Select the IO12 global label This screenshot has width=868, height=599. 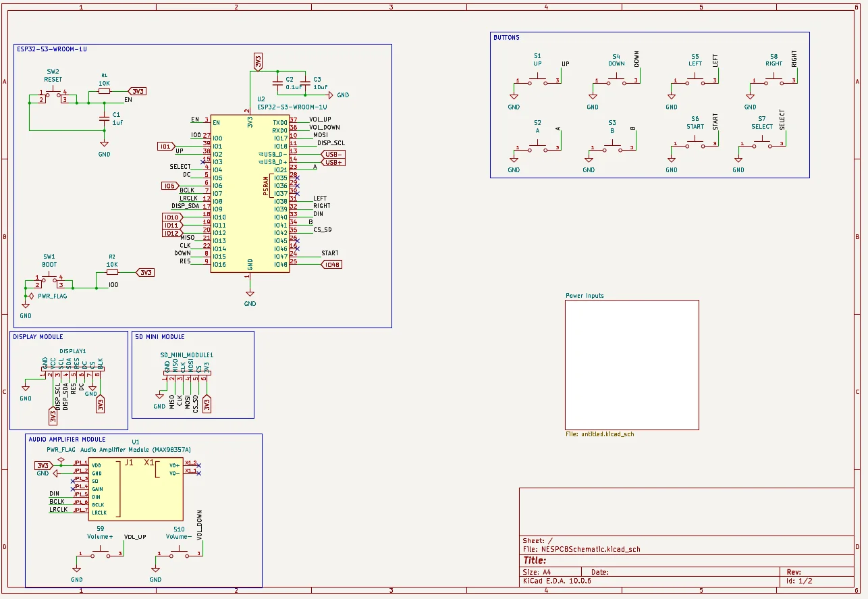(x=173, y=233)
